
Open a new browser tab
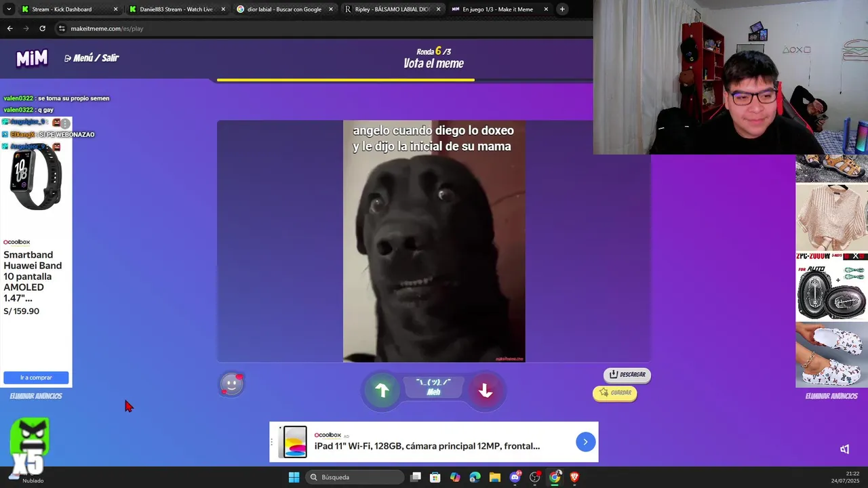click(x=562, y=9)
